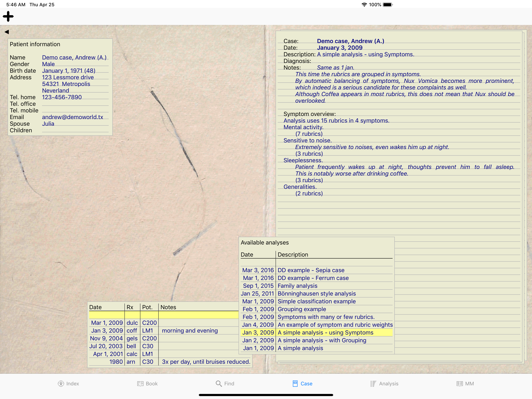Image resolution: width=532 pixels, height=399 pixels.
Task: Select the Case tab
Action: pyautogui.click(x=302, y=384)
